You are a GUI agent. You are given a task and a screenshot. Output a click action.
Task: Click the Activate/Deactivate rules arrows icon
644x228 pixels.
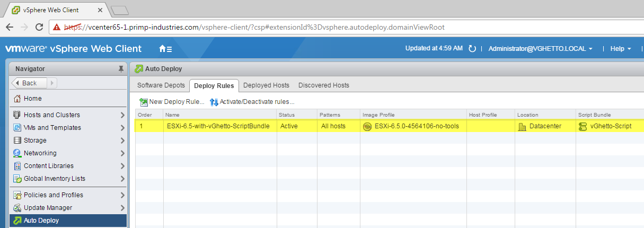[214, 102]
